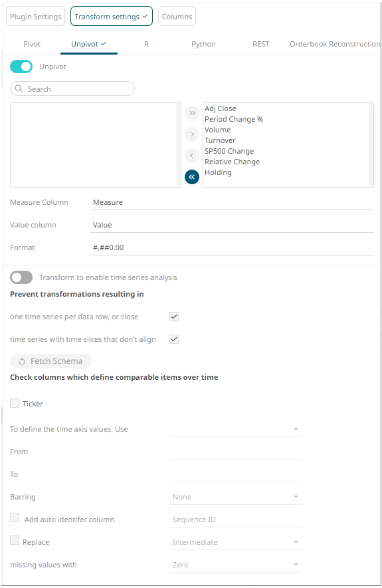The image size is (382, 588).
Task: Switch to the Pivot tab
Action: pos(32,44)
